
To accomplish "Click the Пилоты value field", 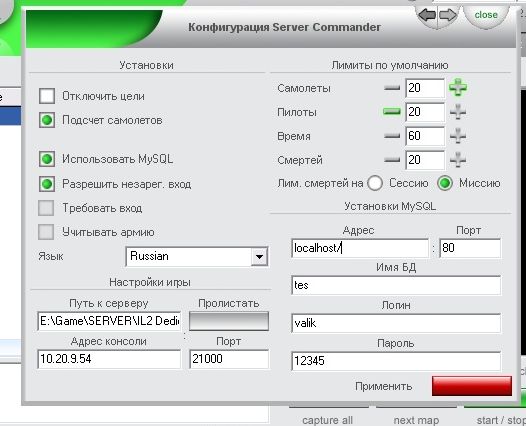I will tap(425, 112).
